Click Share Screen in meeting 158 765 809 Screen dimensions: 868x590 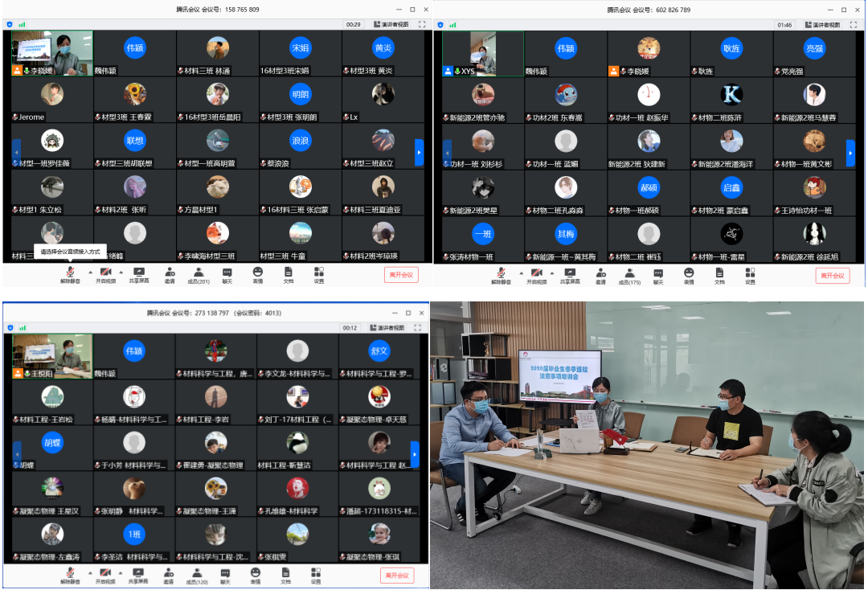pyautogui.click(x=139, y=274)
